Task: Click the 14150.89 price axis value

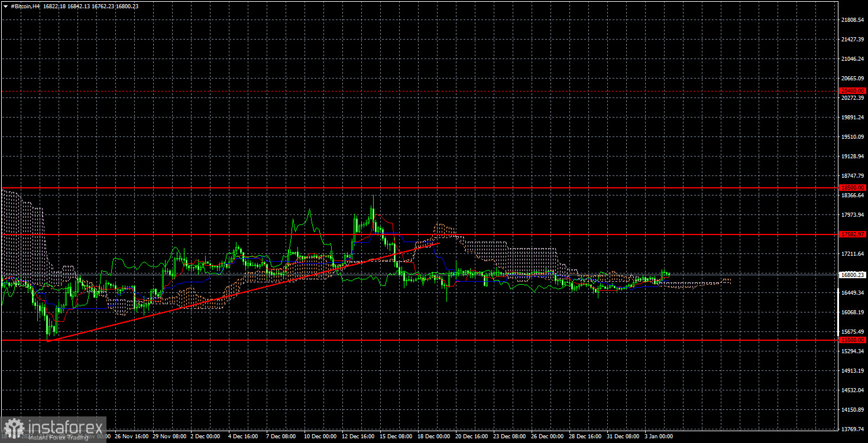Action: (x=853, y=409)
